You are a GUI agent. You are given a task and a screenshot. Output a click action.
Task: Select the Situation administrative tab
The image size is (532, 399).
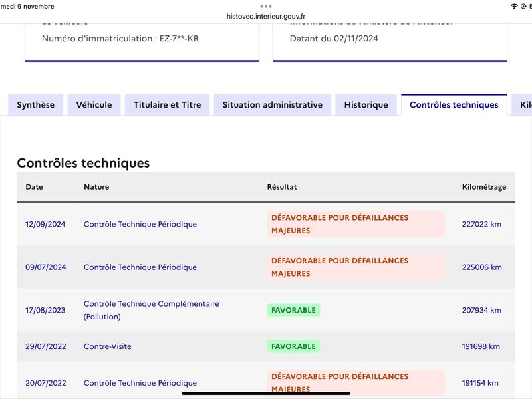click(273, 105)
